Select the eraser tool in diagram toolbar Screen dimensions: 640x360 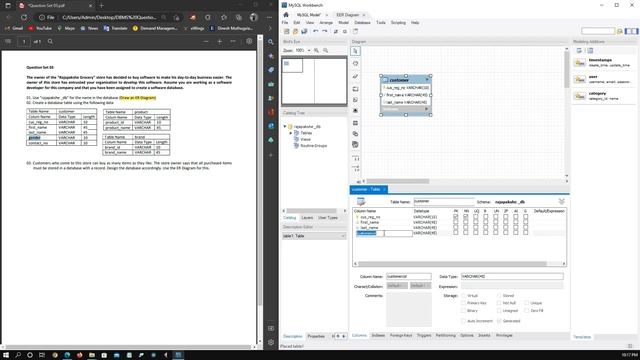point(355,76)
